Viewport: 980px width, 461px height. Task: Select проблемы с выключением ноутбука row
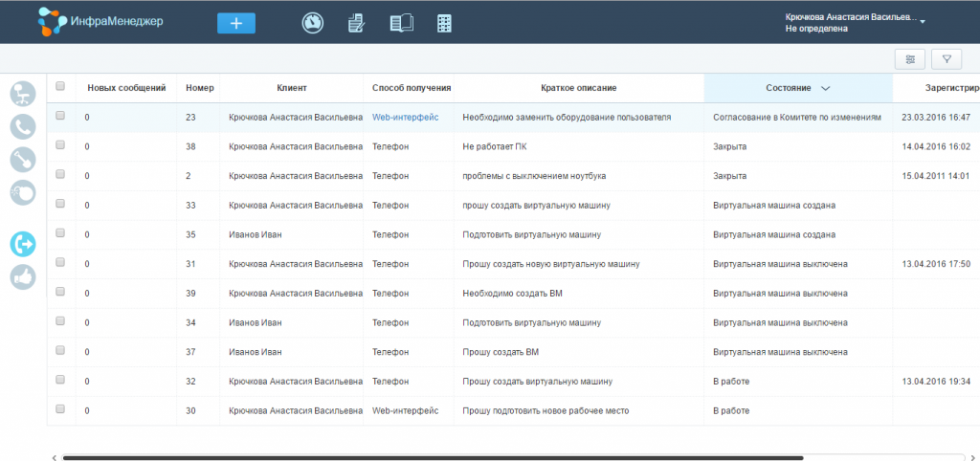pyautogui.click(x=534, y=176)
